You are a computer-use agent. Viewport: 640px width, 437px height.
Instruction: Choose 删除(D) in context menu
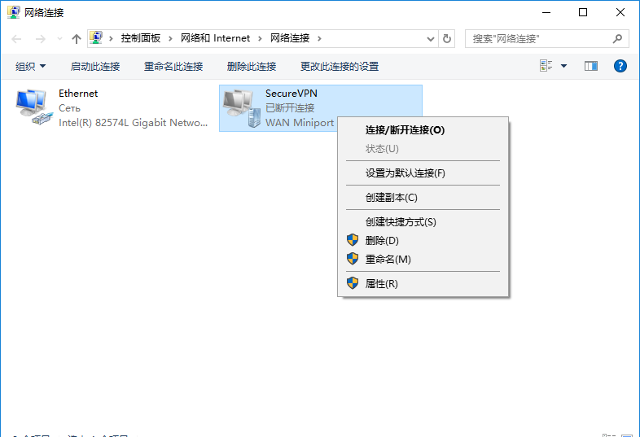click(x=423, y=240)
